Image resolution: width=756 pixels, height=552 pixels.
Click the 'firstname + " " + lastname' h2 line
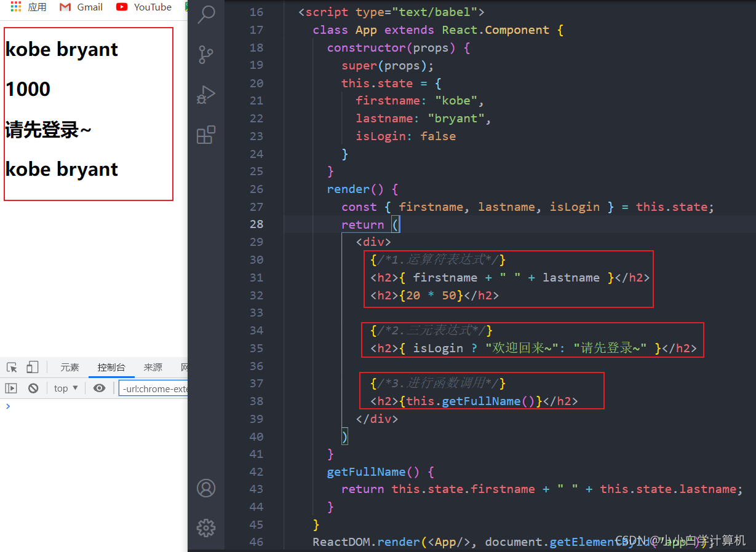[510, 278]
